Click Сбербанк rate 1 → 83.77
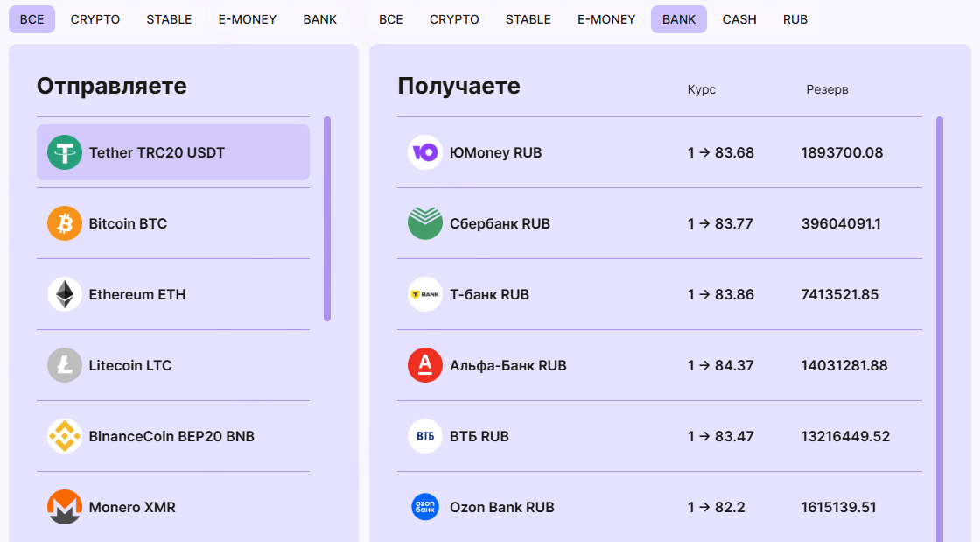This screenshot has height=542, width=980. (720, 223)
